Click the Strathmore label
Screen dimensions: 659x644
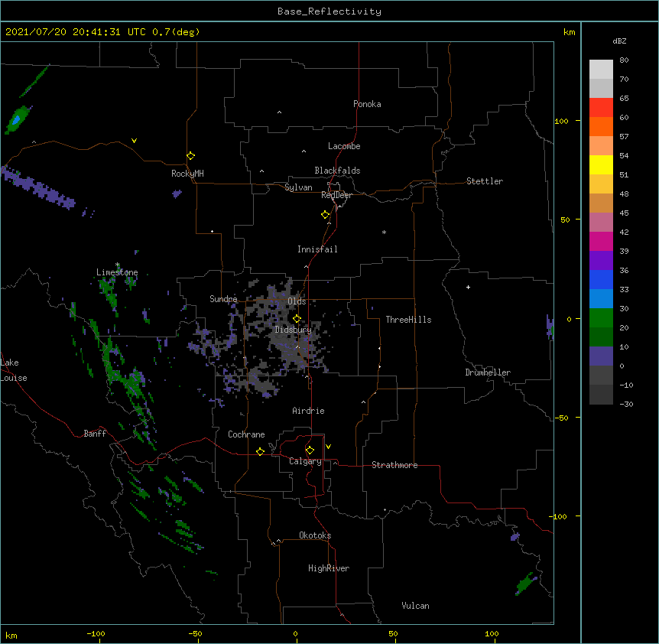point(394,465)
